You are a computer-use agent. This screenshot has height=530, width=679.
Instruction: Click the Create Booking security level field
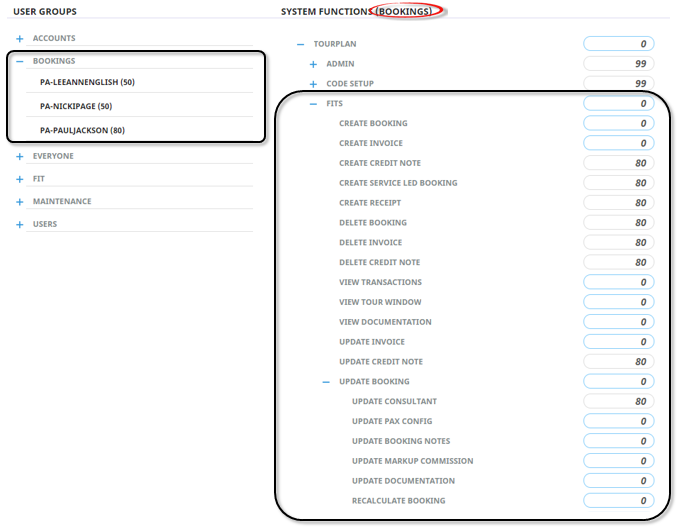pos(618,124)
